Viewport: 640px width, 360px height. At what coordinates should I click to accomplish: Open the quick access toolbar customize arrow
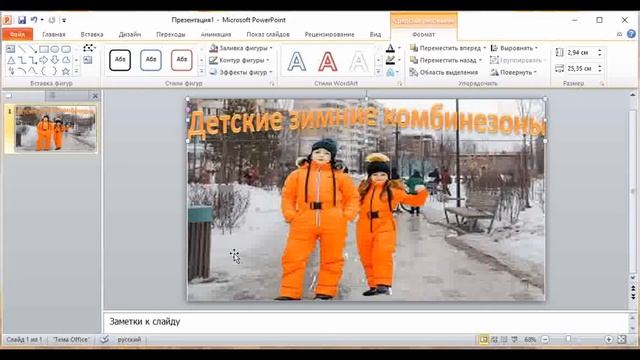[x=64, y=20]
